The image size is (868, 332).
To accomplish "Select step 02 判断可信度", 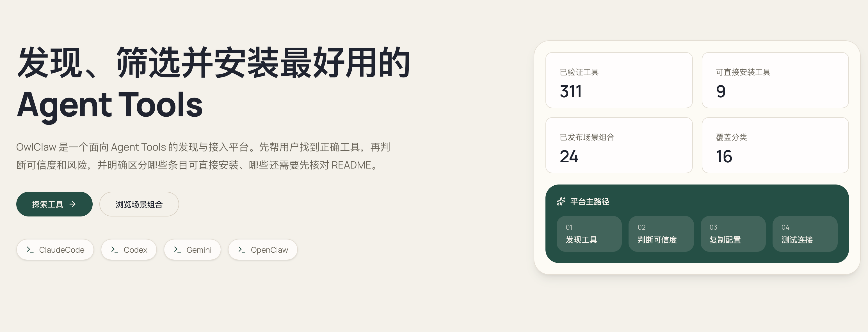I will pos(661,234).
